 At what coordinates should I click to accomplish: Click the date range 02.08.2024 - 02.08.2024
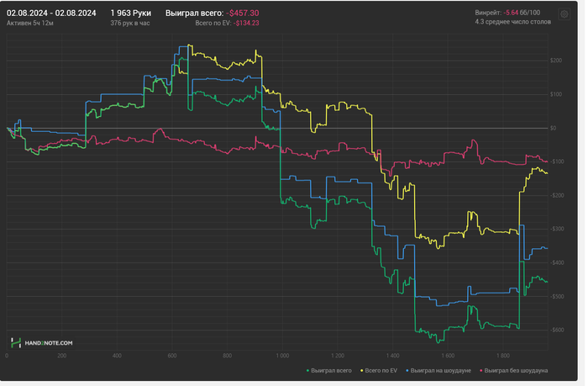(x=51, y=13)
